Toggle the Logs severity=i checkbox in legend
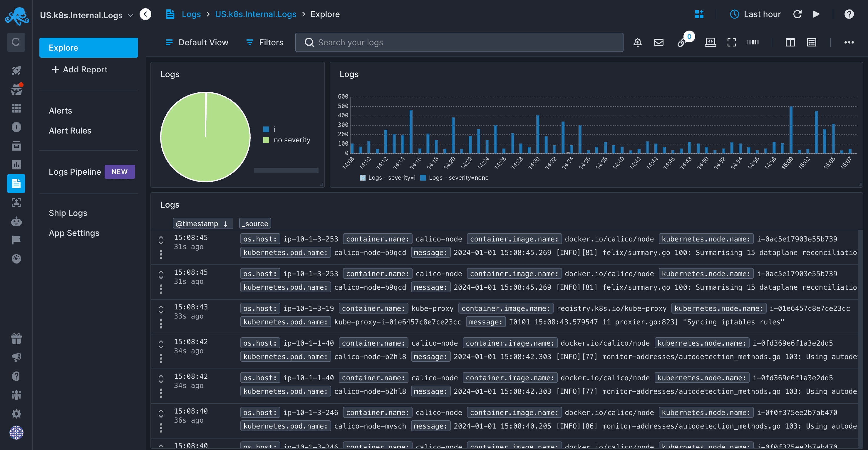The image size is (868, 450). tap(361, 177)
